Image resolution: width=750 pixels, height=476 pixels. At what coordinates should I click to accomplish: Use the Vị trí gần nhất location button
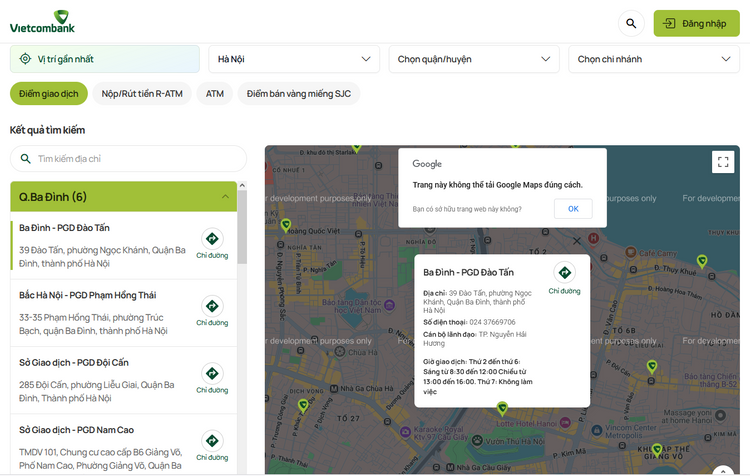pyautogui.click(x=105, y=59)
